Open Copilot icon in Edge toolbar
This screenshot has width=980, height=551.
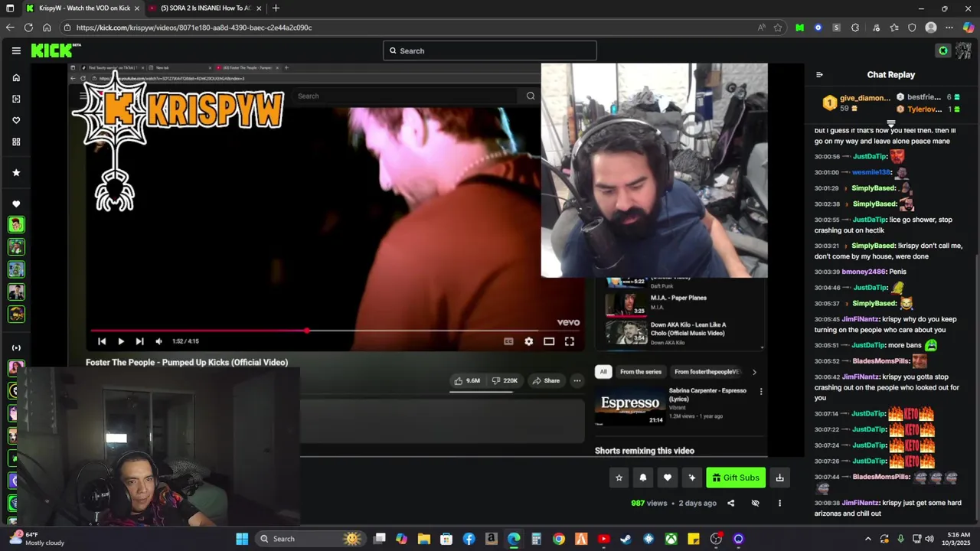pyautogui.click(x=969, y=28)
